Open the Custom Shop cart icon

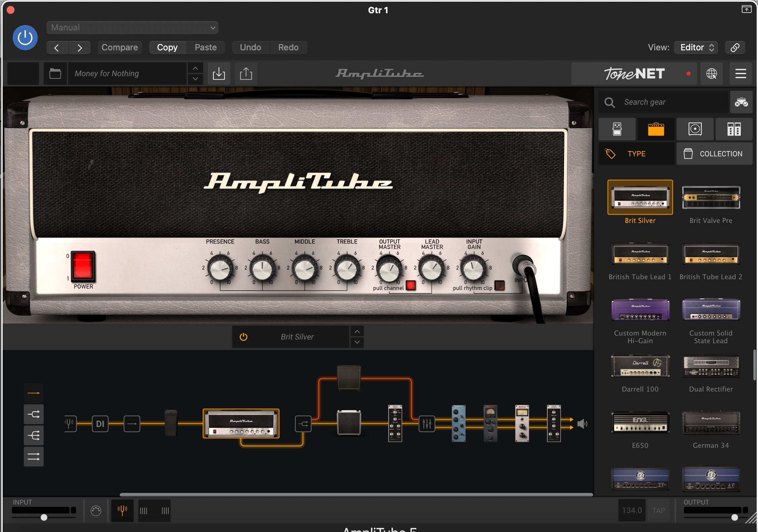741,102
